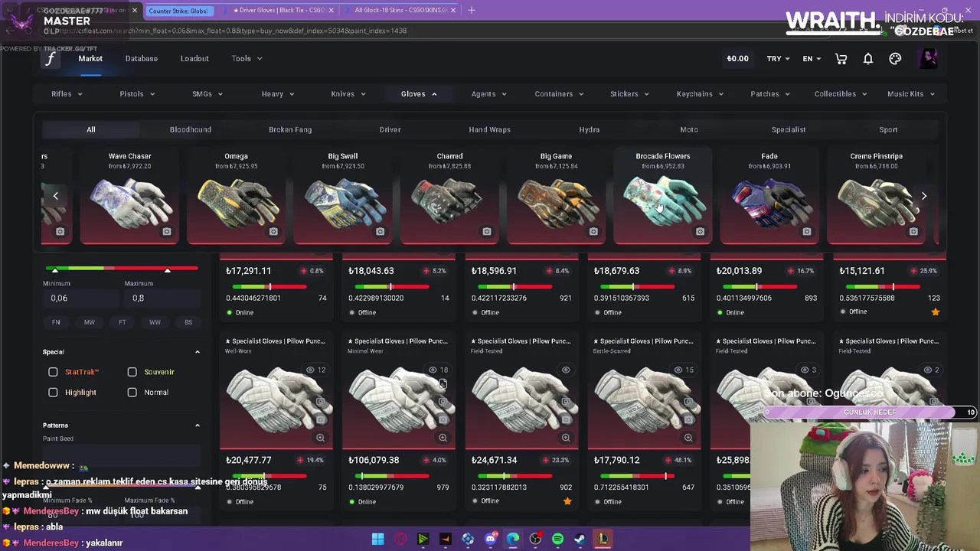The image size is (980, 551).
Task: Click magnifier icon on ₺24,671.34 listing
Action: click(x=566, y=438)
